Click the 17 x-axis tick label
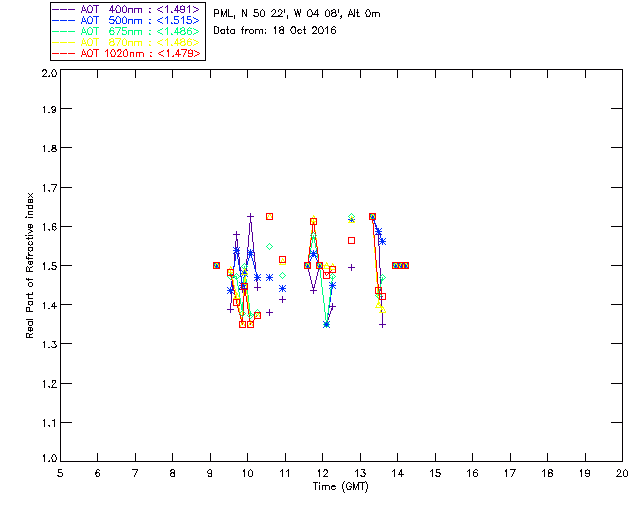Viewport: 640px width, 512px height. point(510,474)
